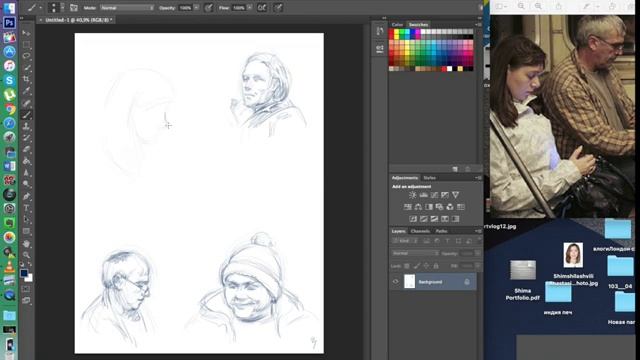Hide the Background layer

pyautogui.click(x=396, y=282)
